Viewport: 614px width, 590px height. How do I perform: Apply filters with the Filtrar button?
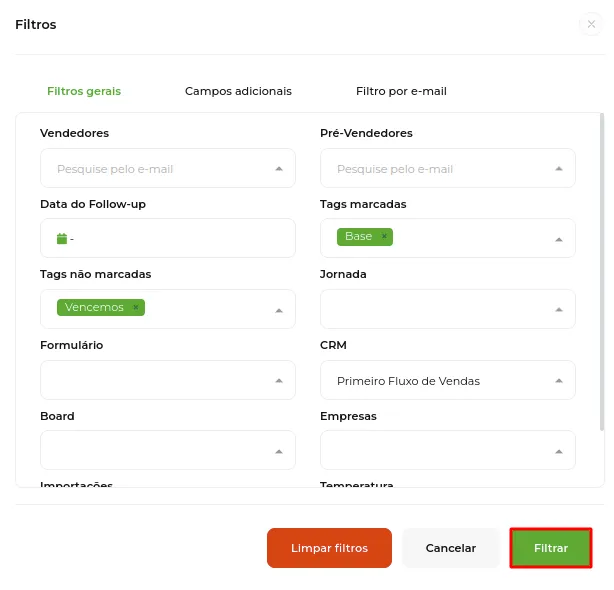pyautogui.click(x=551, y=548)
